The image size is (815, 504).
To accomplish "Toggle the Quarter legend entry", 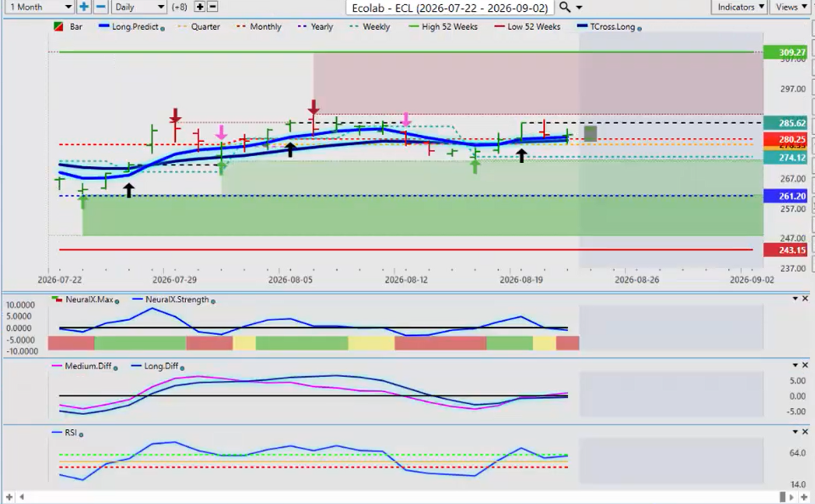I will coord(199,26).
